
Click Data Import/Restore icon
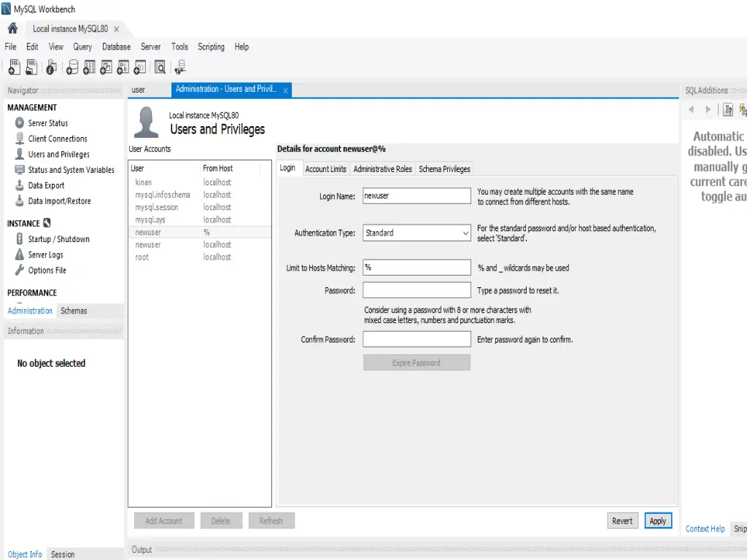tap(20, 201)
